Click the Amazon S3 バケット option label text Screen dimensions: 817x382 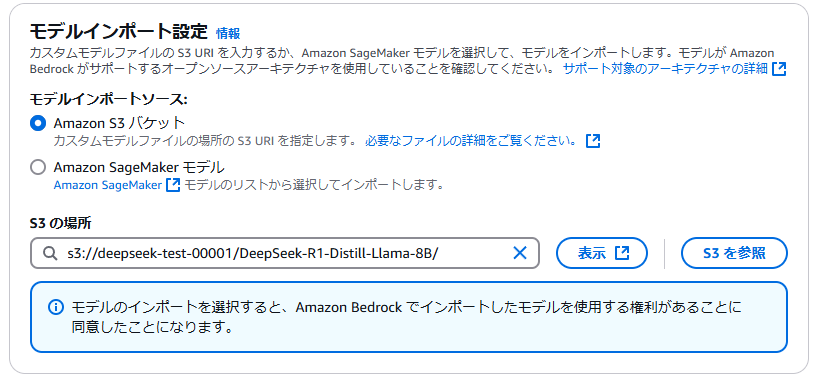point(119,124)
